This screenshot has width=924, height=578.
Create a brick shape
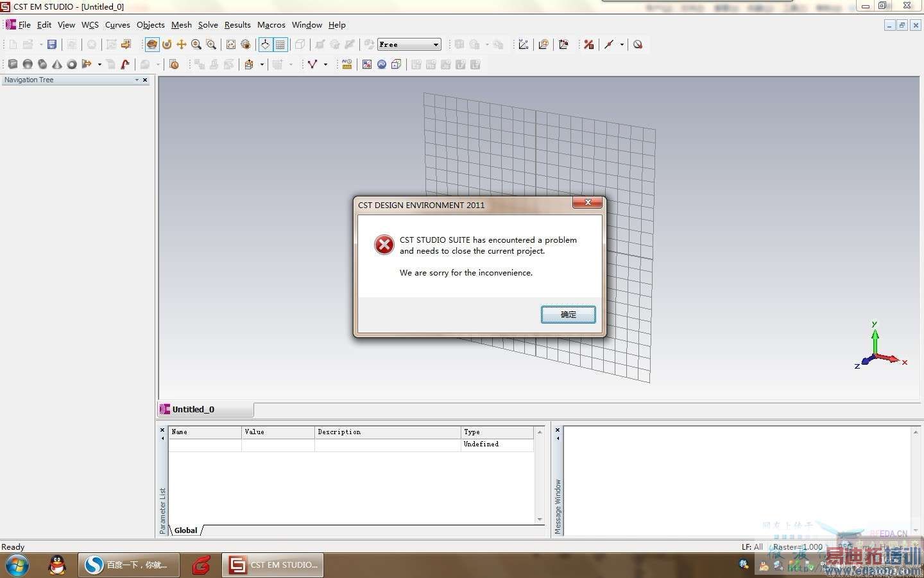[13, 64]
